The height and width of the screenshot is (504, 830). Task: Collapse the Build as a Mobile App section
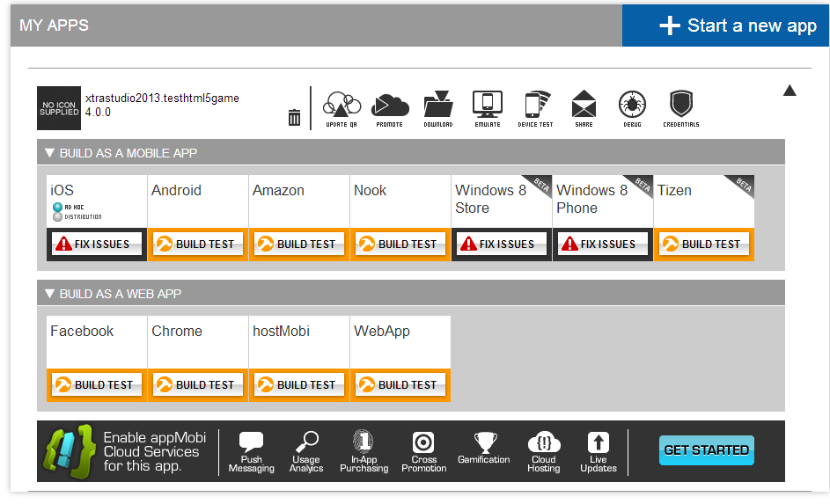pyautogui.click(x=50, y=153)
